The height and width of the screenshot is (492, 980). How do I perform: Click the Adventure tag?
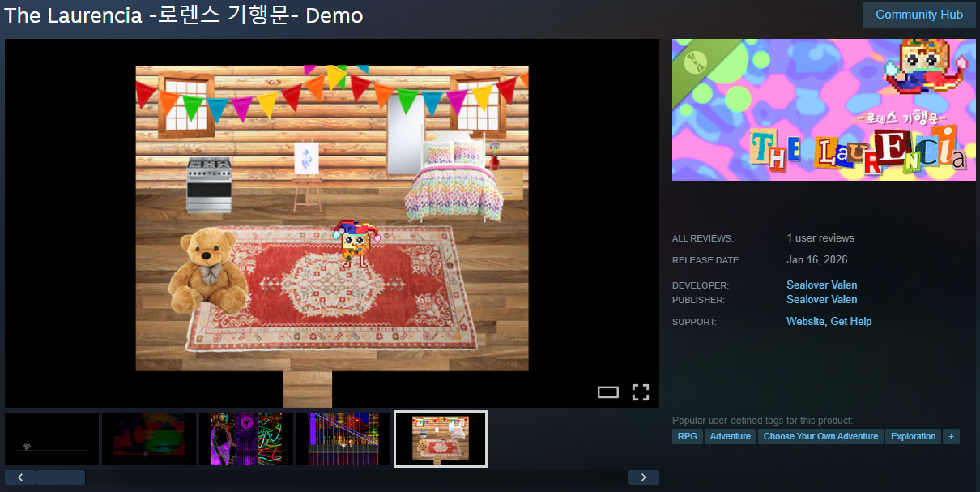pos(731,436)
